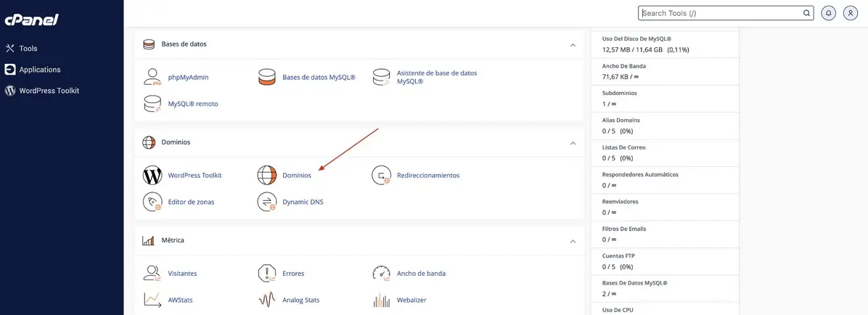
Task: Open the Analog Stats link
Action: point(300,300)
